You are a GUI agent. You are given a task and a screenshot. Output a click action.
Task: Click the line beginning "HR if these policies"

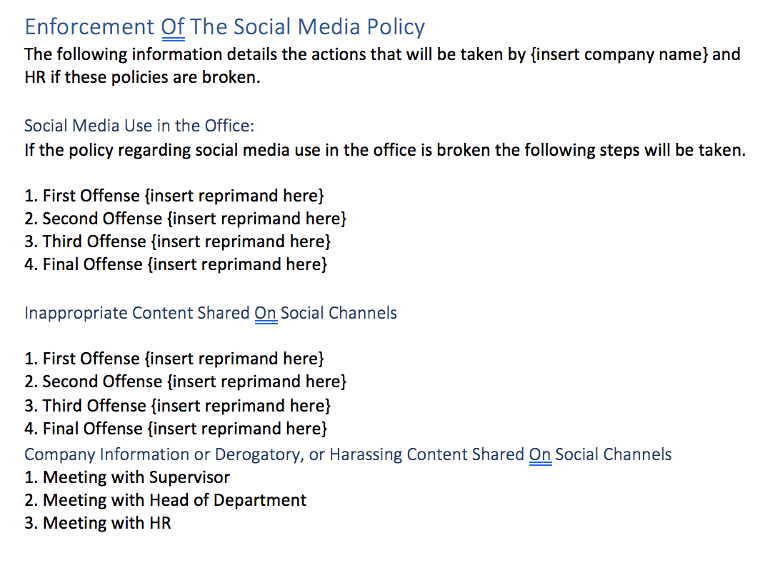[x=141, y=77]
